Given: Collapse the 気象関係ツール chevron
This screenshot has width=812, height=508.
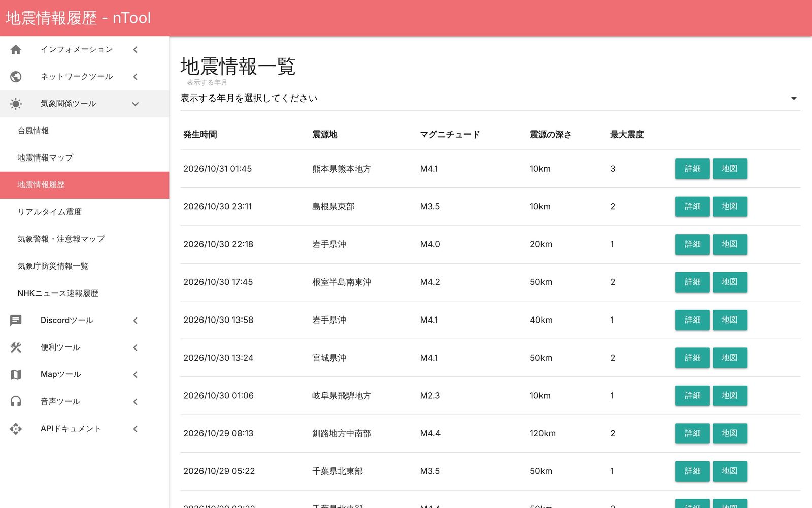Looking at the screenshot, I should [135, 104].
